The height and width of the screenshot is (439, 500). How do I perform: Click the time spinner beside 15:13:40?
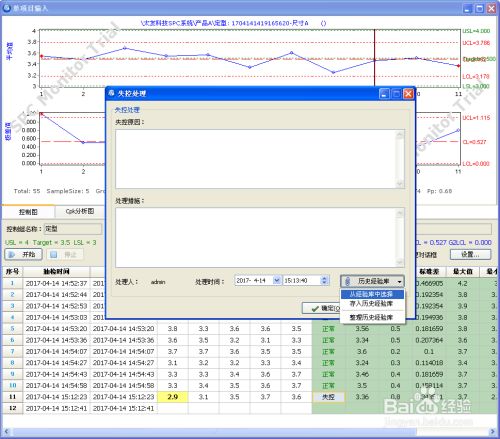(x=324, y=280)
